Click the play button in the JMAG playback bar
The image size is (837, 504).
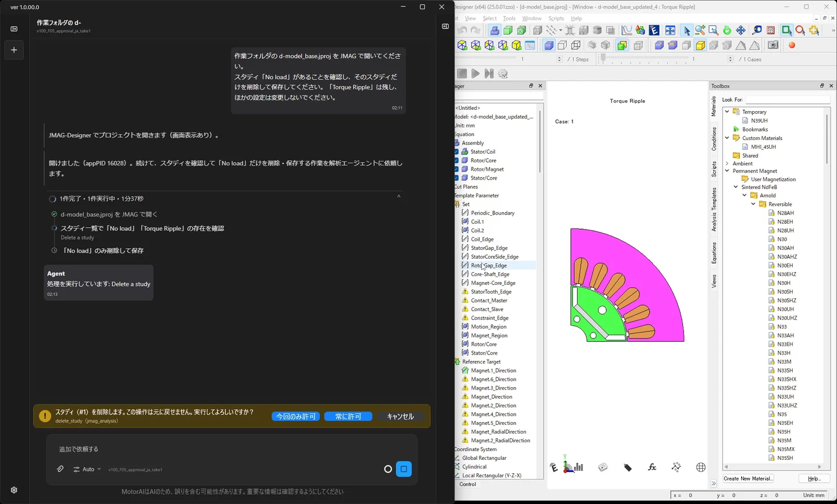tap(475, 74)
